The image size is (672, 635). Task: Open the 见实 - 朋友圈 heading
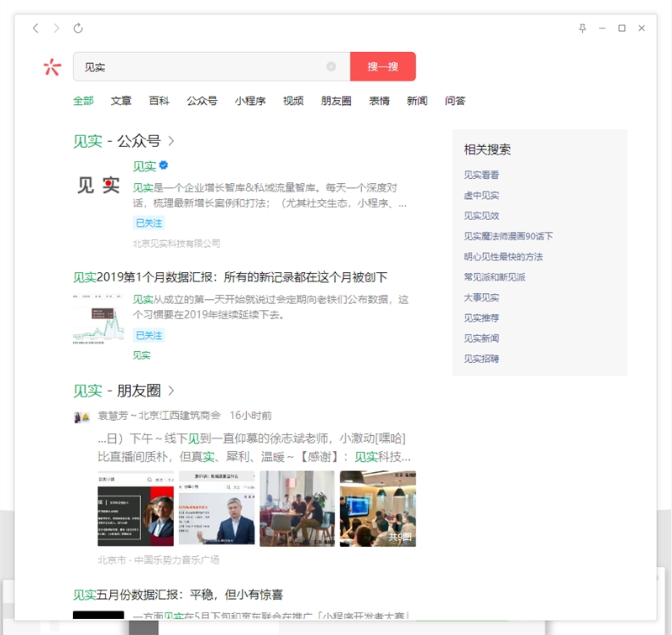point(117,391)
